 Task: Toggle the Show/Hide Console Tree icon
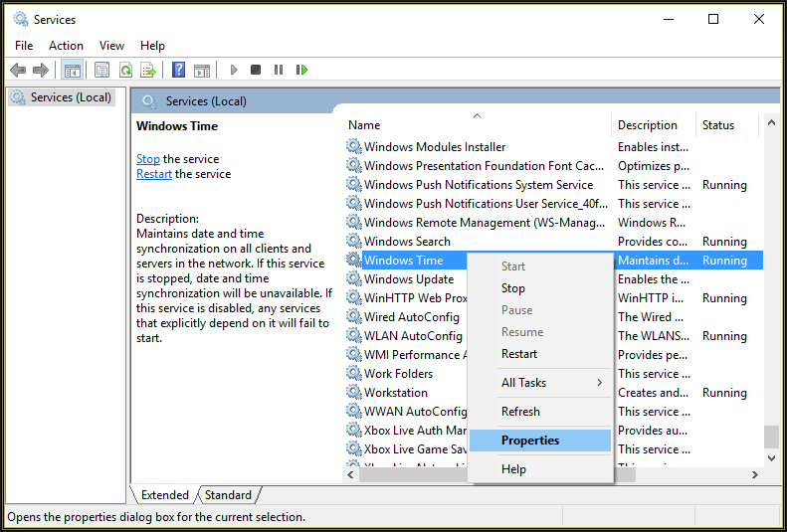(x=72, y=70)
